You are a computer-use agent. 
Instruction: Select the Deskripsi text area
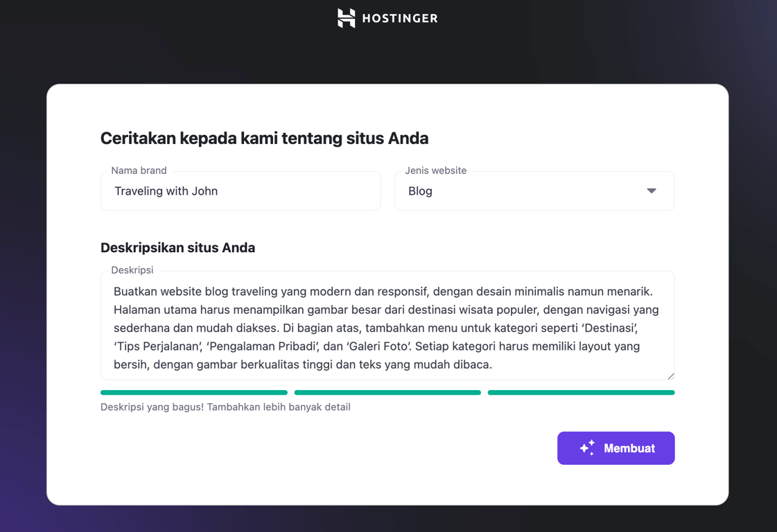pos(387,326)
